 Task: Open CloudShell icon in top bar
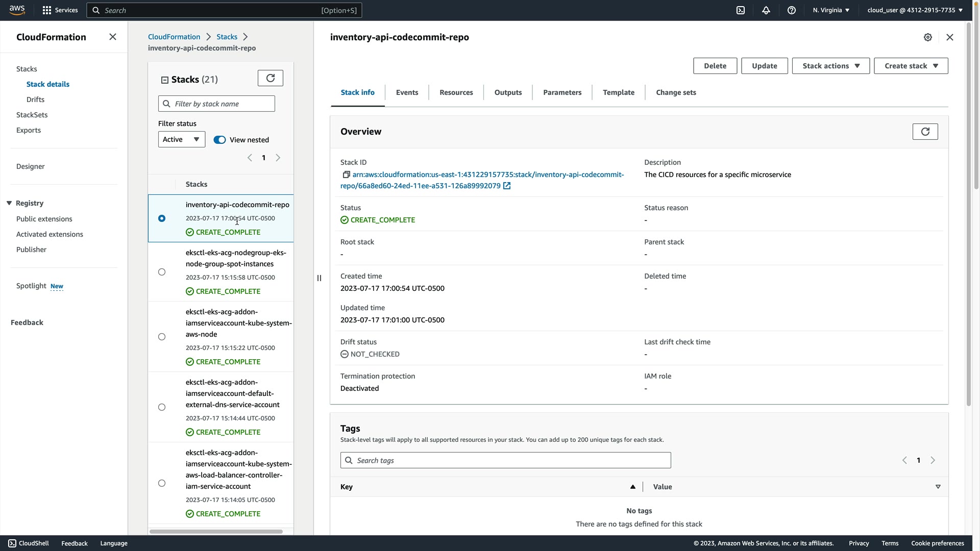pos(741,10)
